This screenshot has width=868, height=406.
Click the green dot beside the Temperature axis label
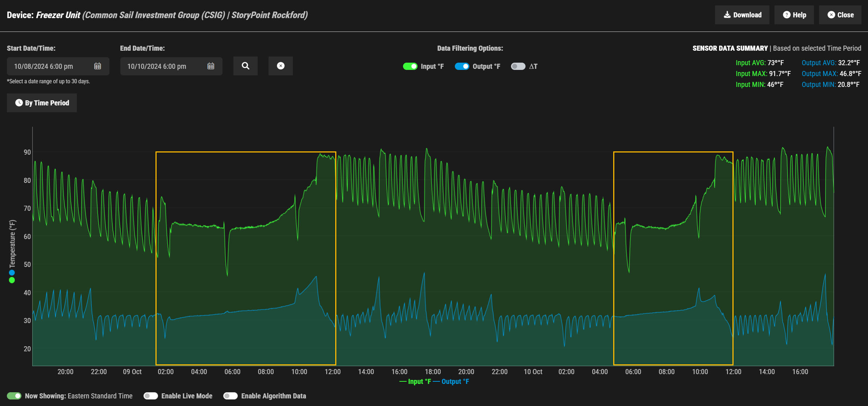tap(12, 280)
